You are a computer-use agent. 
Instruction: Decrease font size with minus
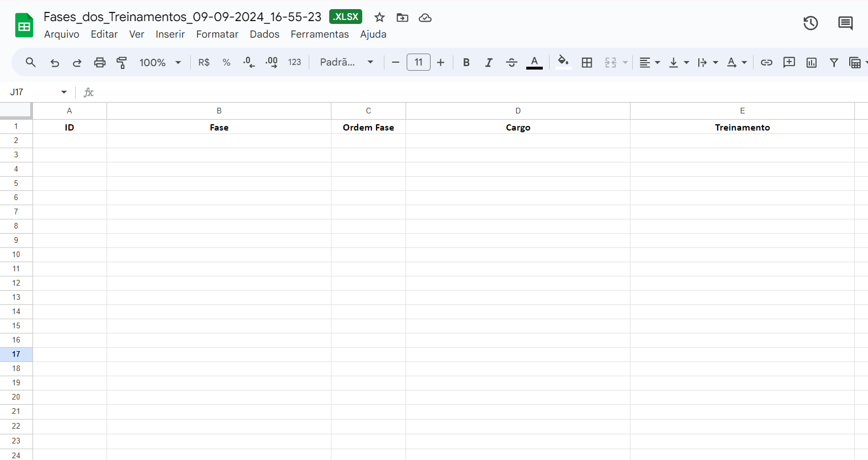point(395,62)
